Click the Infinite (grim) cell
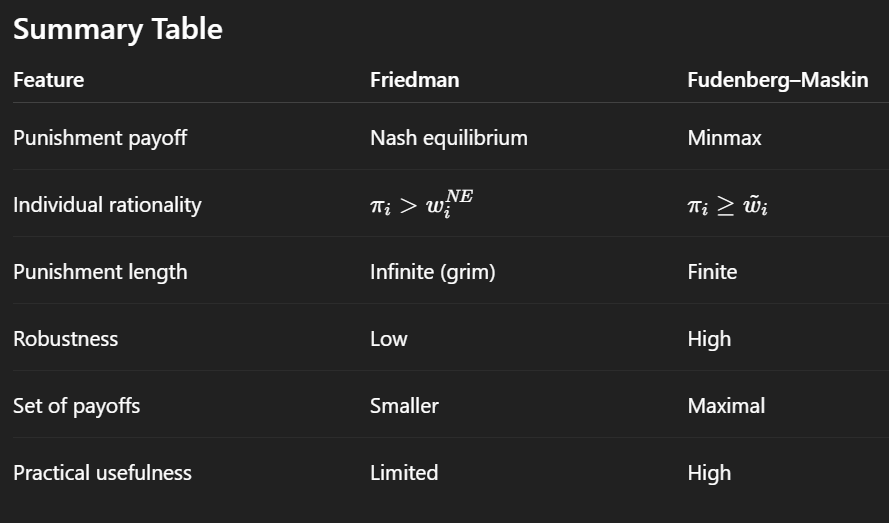Viewport: 889px width, 523px height. tap(432, 272)
